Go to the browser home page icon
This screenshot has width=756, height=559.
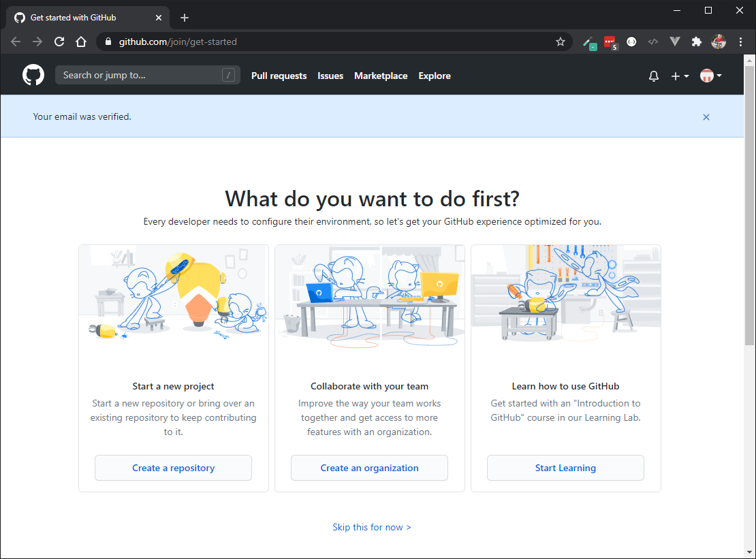click(81, 42)
